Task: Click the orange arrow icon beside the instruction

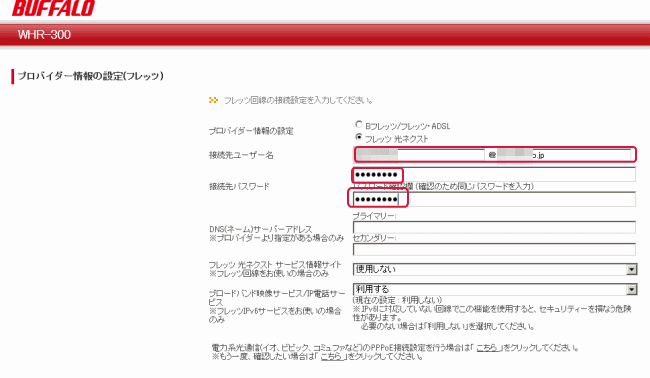Action: click(x=213, y=100)
